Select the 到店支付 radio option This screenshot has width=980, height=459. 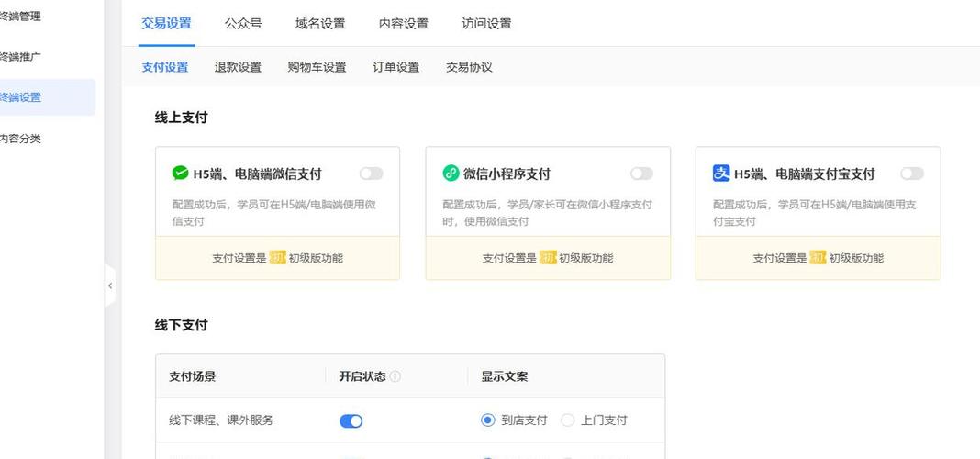488,420
